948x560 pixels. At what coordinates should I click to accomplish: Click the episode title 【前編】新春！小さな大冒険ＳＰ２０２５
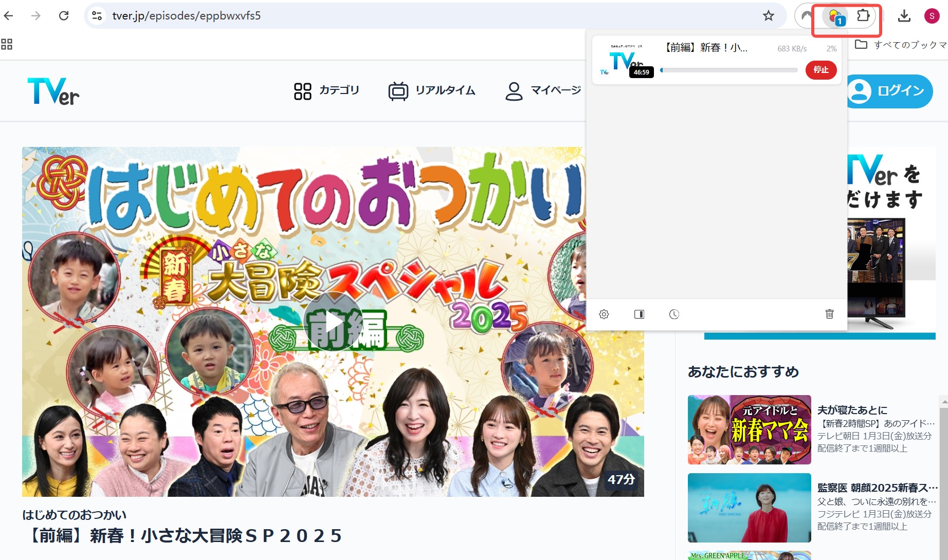(183, 536)
